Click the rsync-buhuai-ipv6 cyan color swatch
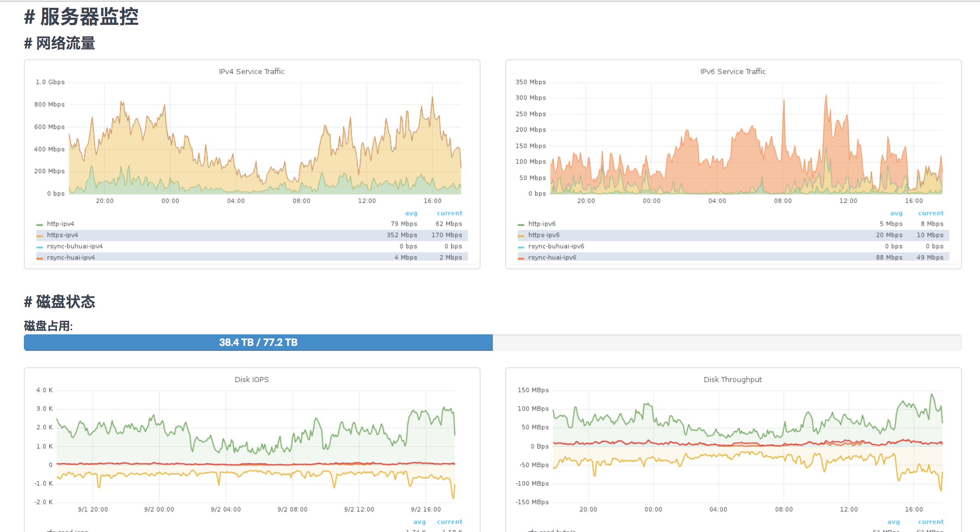 pyautogui.click(x=521, y=247)
